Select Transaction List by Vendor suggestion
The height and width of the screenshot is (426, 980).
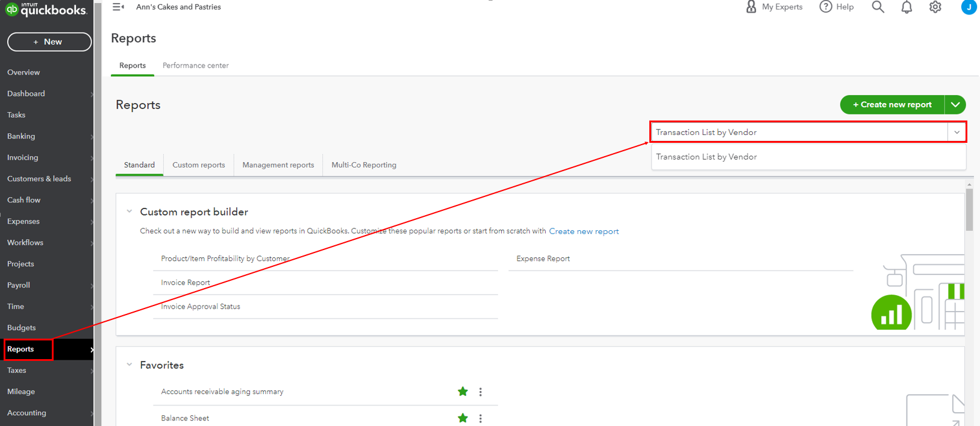coord(808,157)
